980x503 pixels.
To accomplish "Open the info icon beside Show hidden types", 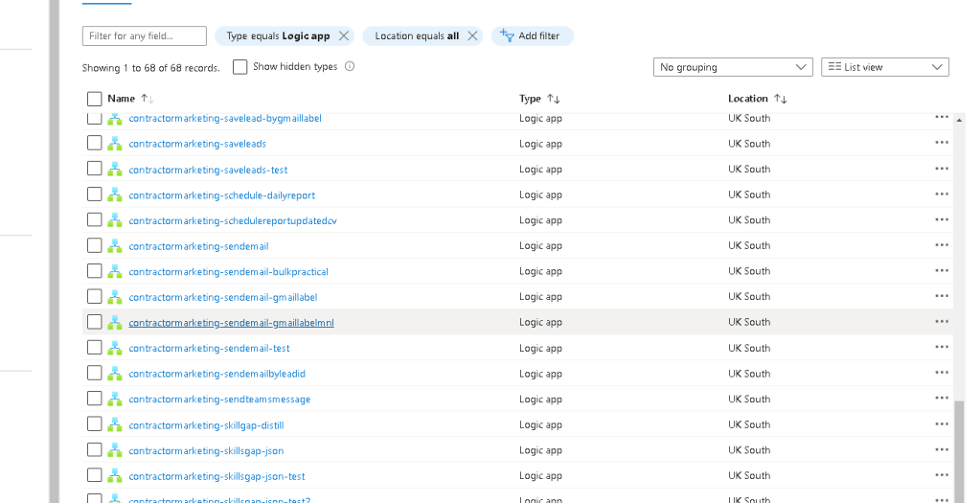I will 350,66.
